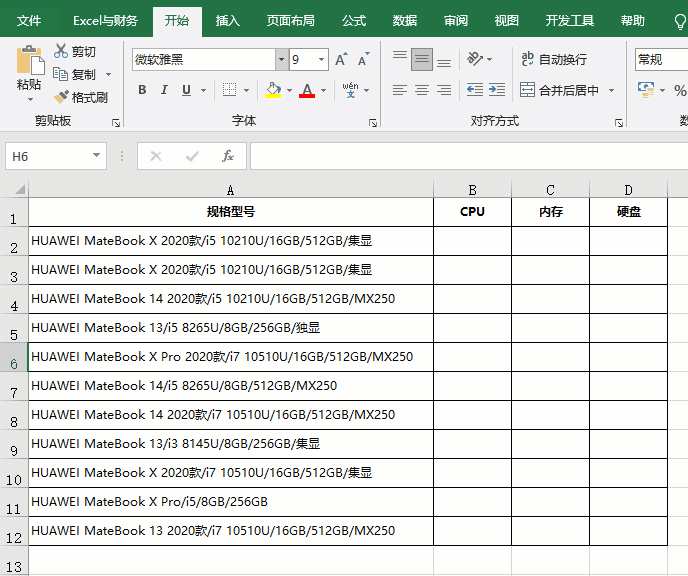The height and width of the screenshot is (576, 688).
Task: Switch to the Formulas (公式) tab
Action: coord(354,21)
